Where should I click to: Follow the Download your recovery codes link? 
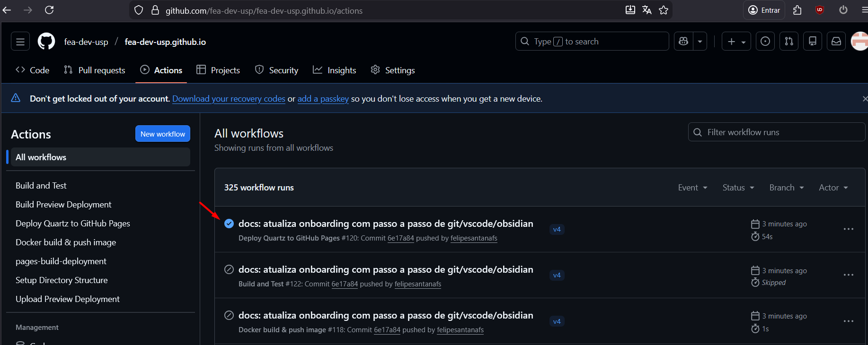[229, 99]
